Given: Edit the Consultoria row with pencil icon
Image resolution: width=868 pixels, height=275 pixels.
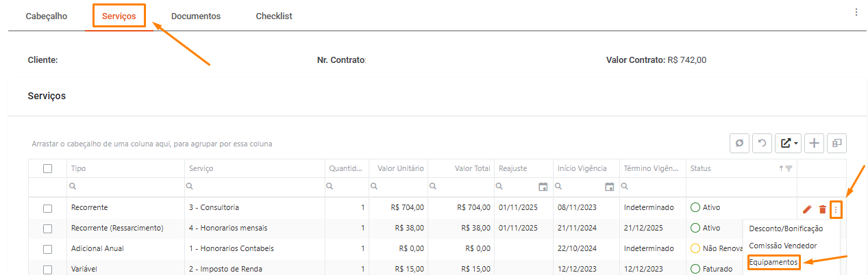Looking at the screenshot, I should 807,209.
